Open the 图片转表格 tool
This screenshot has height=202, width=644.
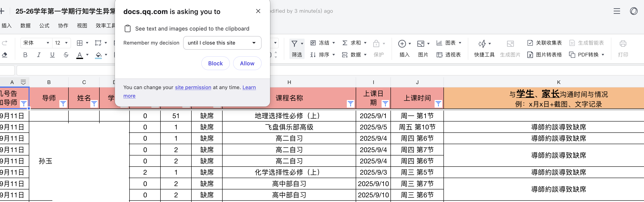pos(545,55)
